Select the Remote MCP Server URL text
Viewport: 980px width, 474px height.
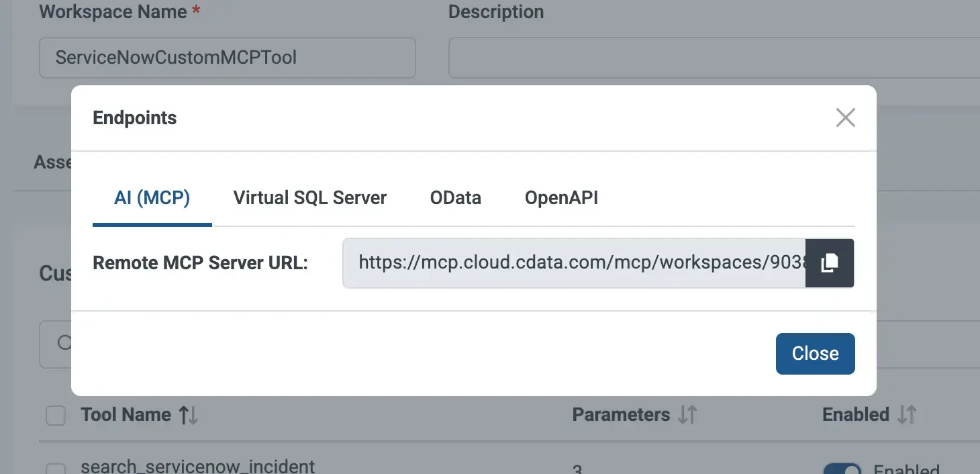[x=574, y=263]
